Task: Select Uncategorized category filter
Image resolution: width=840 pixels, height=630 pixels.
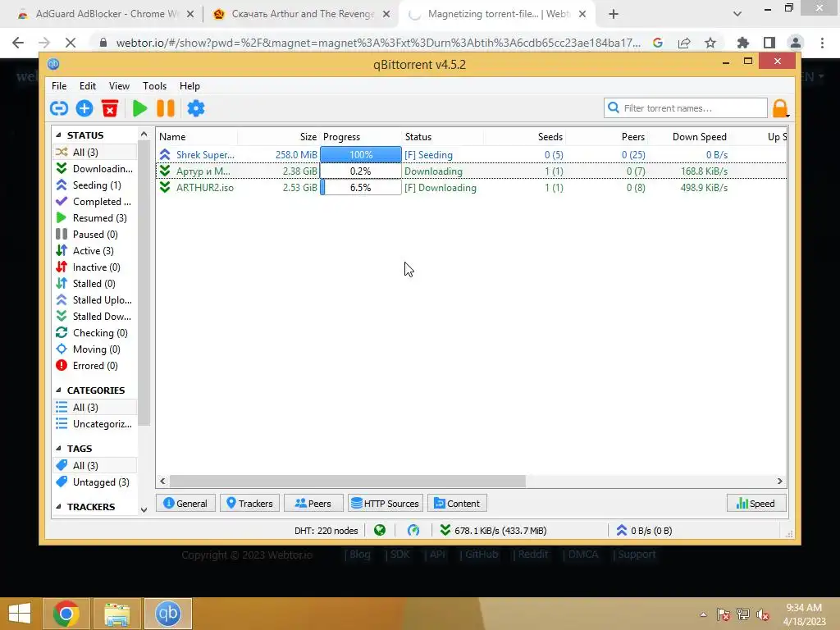Action: click(x=94, y=424)
